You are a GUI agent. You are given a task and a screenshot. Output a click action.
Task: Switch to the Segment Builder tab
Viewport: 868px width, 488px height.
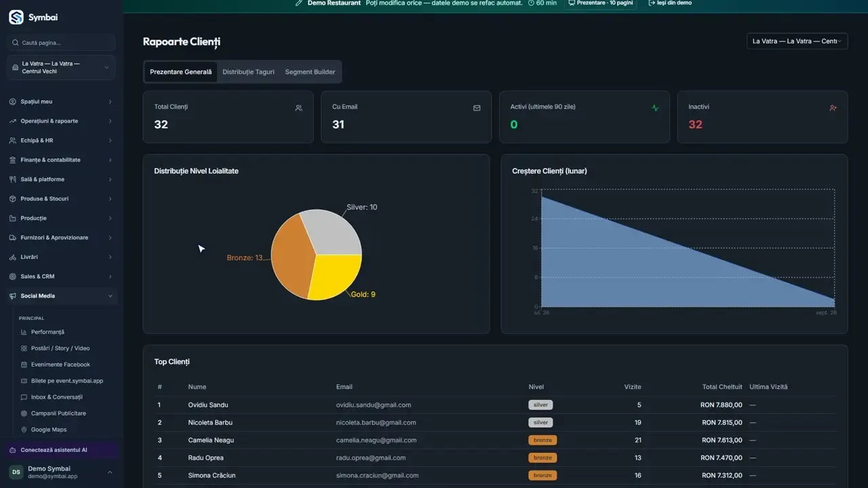(x=310, y=72)
